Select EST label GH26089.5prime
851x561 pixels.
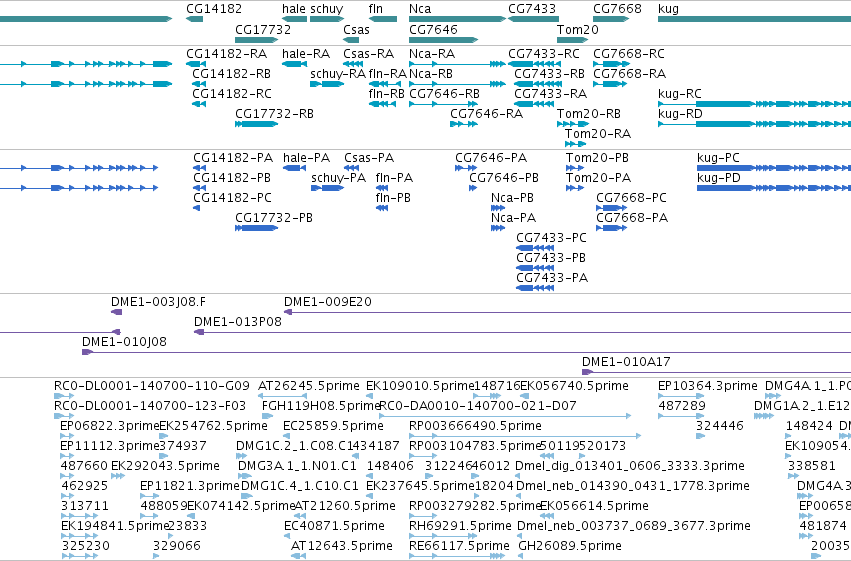click(570, 546)
